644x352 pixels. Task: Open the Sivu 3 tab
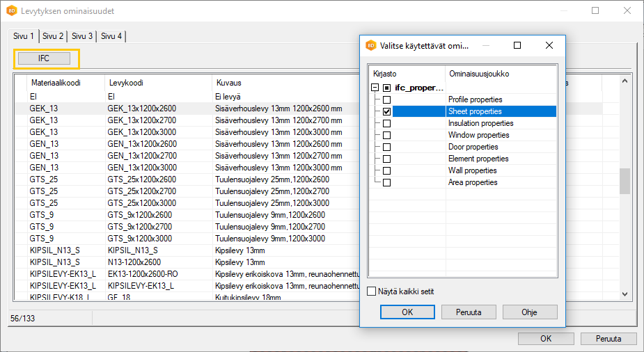click(x=82, y=36)
